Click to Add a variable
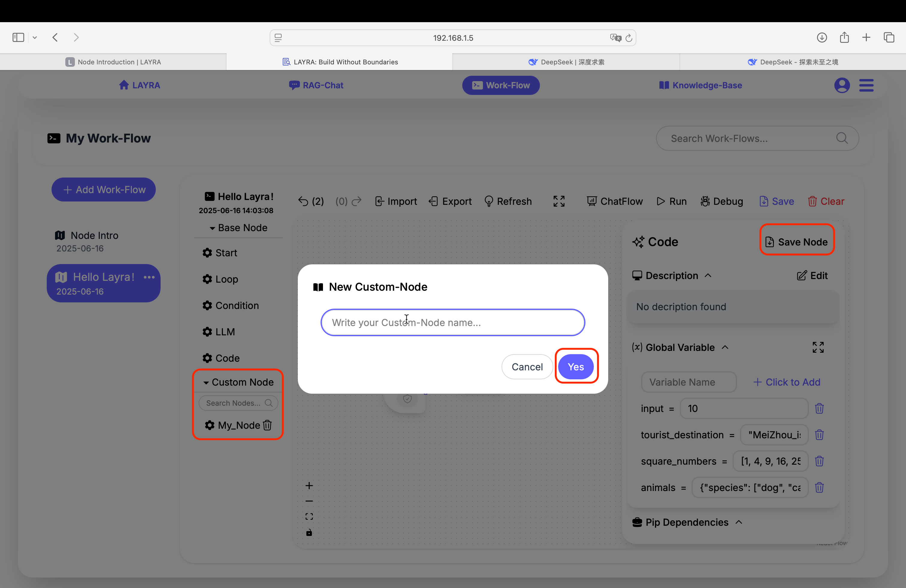The height and width of the screenshot is (588, 906). (787, 382)
